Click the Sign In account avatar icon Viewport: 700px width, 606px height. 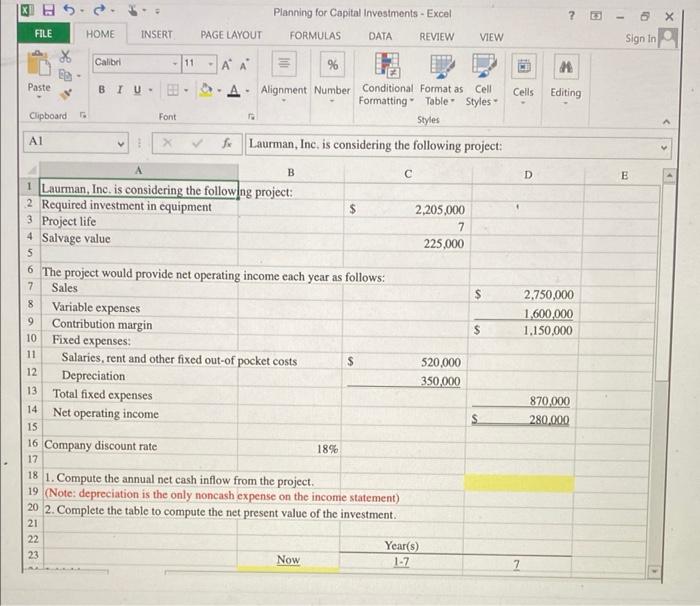(x=668, y=38)
